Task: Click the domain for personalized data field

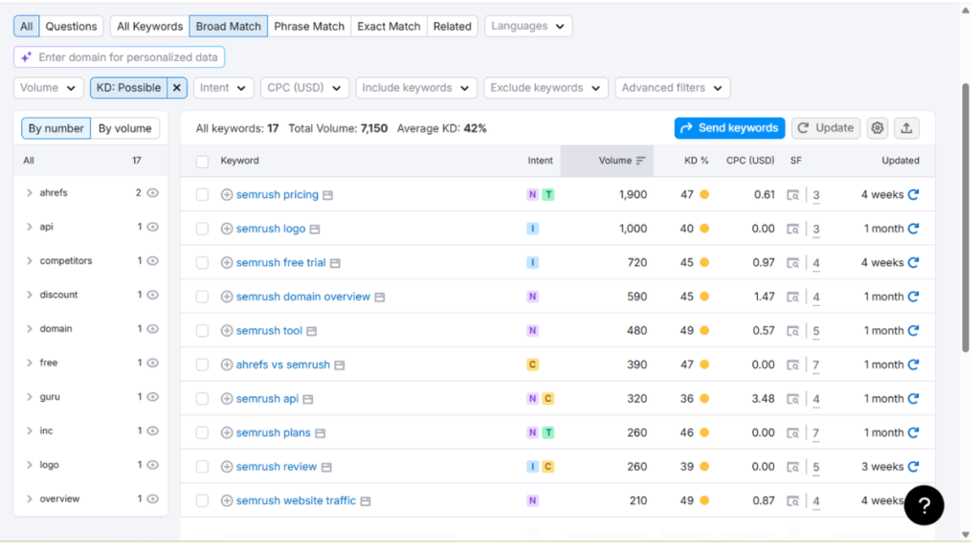Action: (120, 57)
